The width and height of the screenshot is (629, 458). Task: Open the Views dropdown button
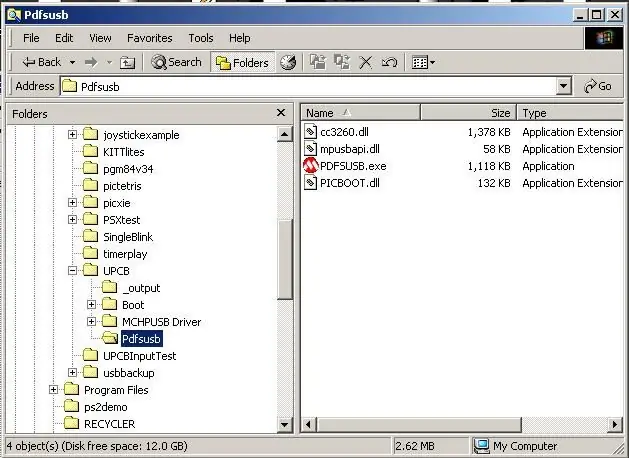[423, 63]
